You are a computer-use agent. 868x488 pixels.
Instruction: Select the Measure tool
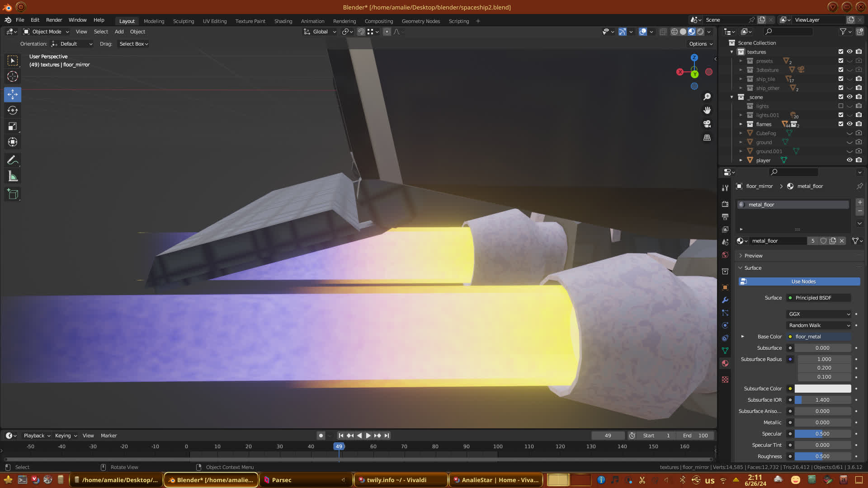[13, 177]
